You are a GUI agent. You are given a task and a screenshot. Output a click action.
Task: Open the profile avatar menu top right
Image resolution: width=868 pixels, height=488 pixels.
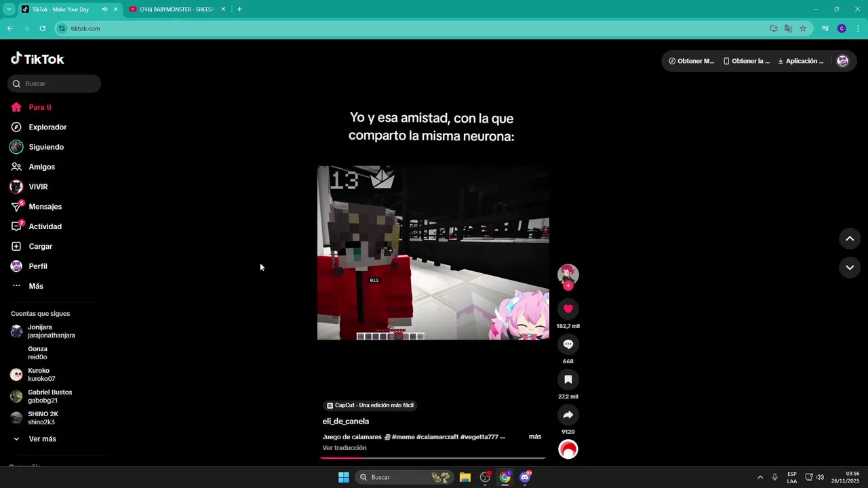pyautogui.click(x=842, y=61)
